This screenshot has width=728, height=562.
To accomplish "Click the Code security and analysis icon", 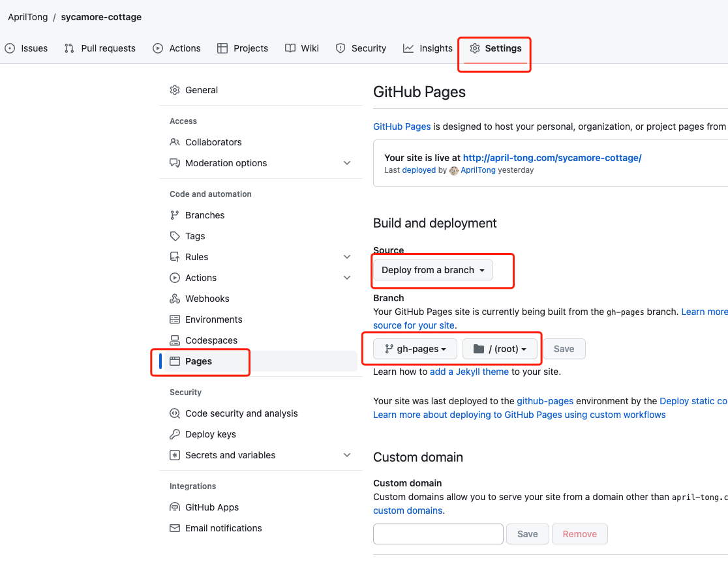I will (175, 413).
